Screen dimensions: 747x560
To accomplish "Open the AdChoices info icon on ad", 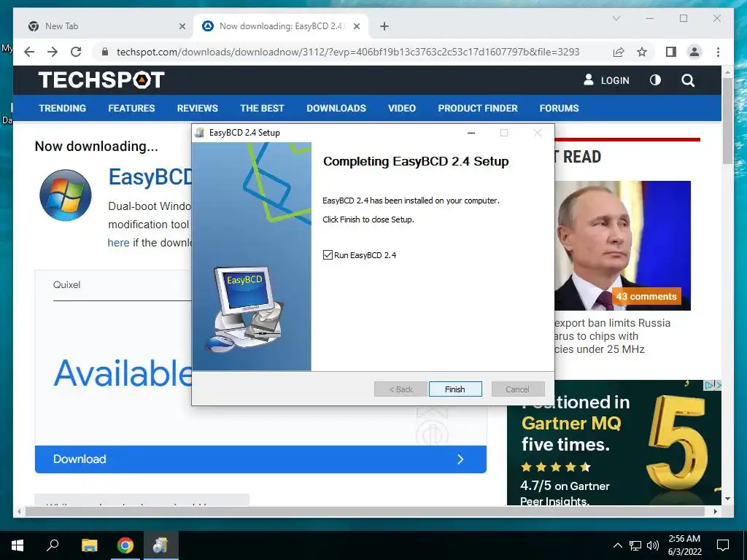I will (709, 385).
